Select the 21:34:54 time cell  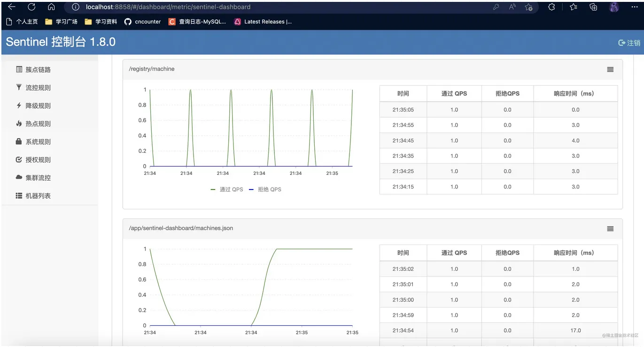pos(403,331)
